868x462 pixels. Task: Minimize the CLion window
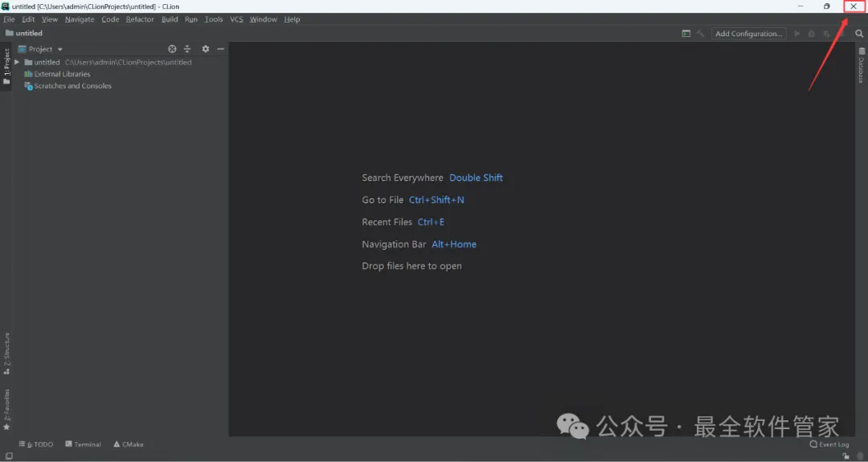coord(800,6)
